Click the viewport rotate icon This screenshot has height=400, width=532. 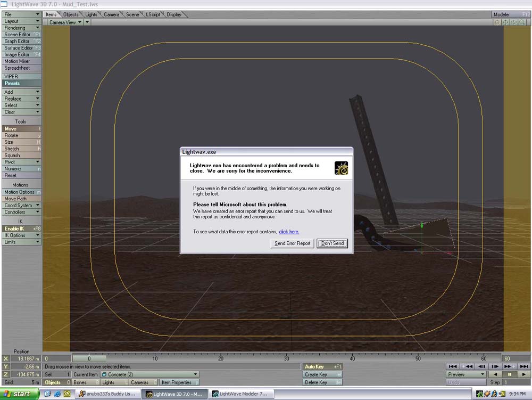click(x=514, y=22)
